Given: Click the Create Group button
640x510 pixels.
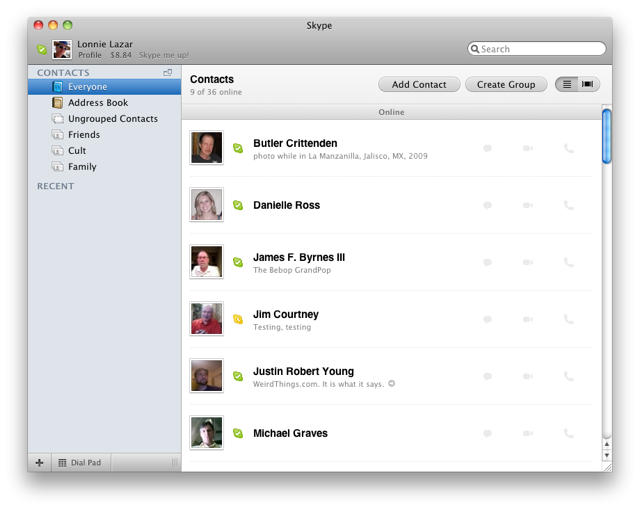Looking at the screenshot, I should [506, 84].
